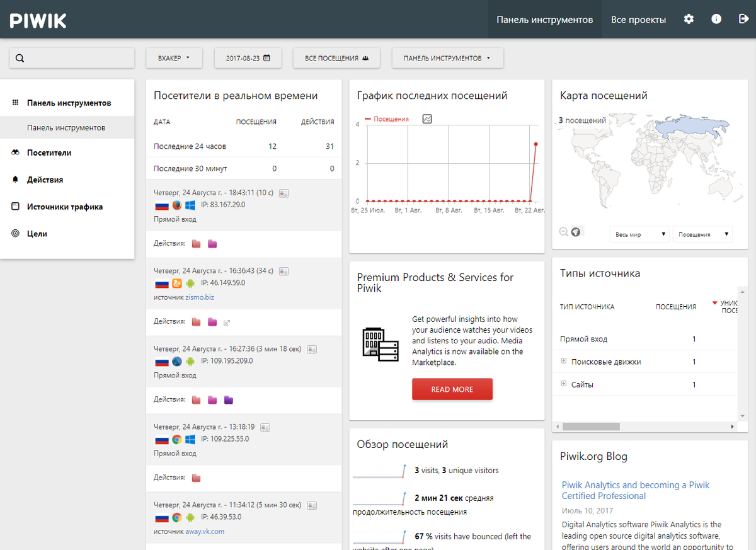Click the ПОСЕЩЕНИЯ column header in Типы источника

(676, 307)
